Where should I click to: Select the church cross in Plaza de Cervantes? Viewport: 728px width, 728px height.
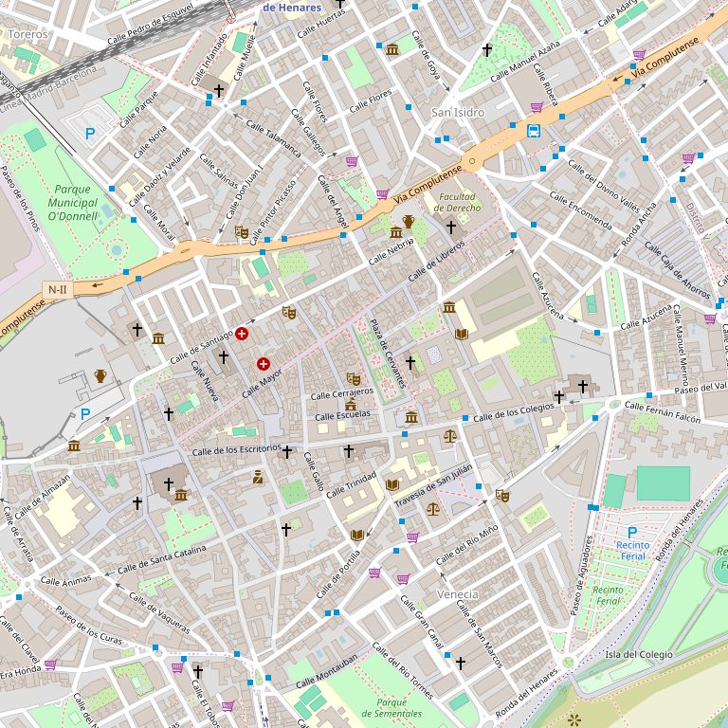coord(409,363)
